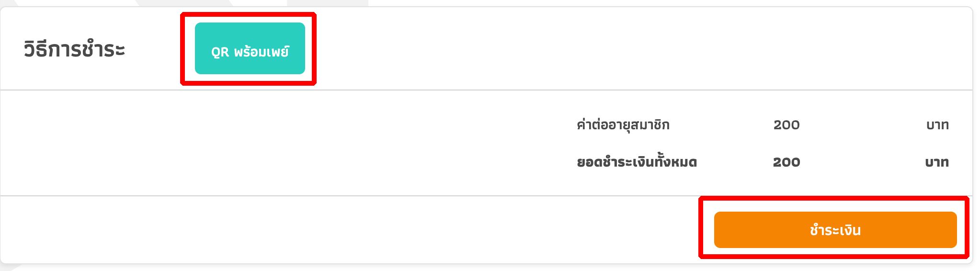Click the 200 amount beside ค่าต่ออายุสมาชิก
The height and width of the screenshot is (271, 980).
point(786,125)
